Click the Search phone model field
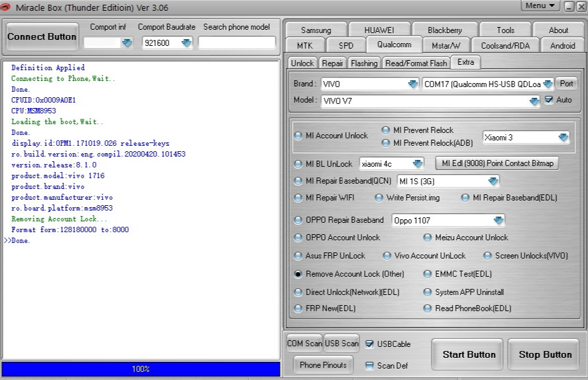 (237, 43)
